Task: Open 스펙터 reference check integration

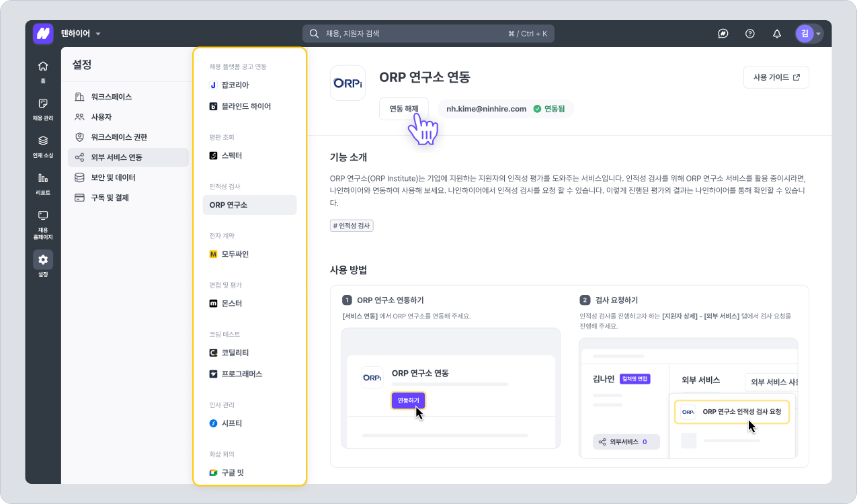Action: click(249, 155)
